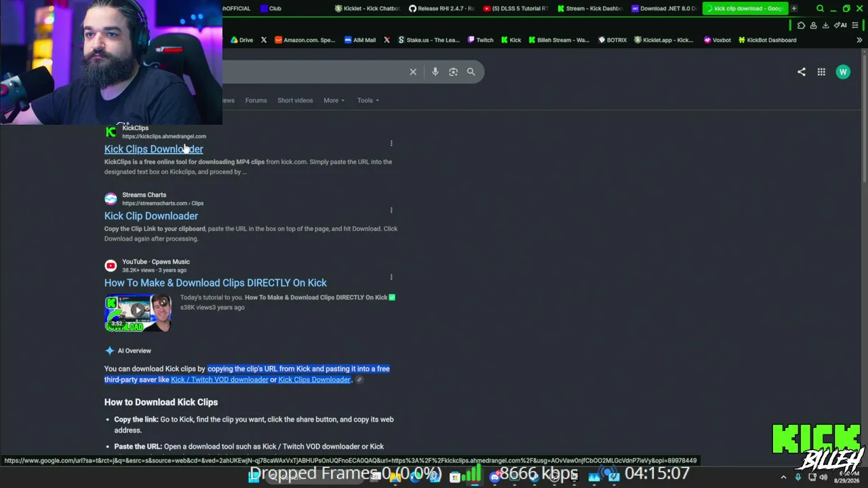
Task: Open the browser AI assistant button
Action: [x=840, y=25]
